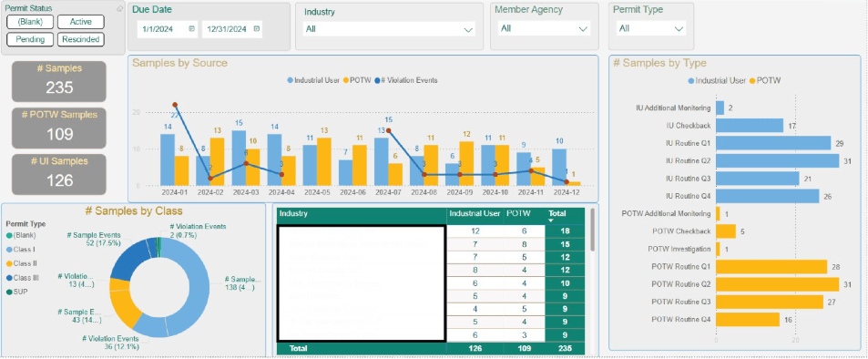
Task: Click total cell '18' in the table
Action: pos(565,231)
